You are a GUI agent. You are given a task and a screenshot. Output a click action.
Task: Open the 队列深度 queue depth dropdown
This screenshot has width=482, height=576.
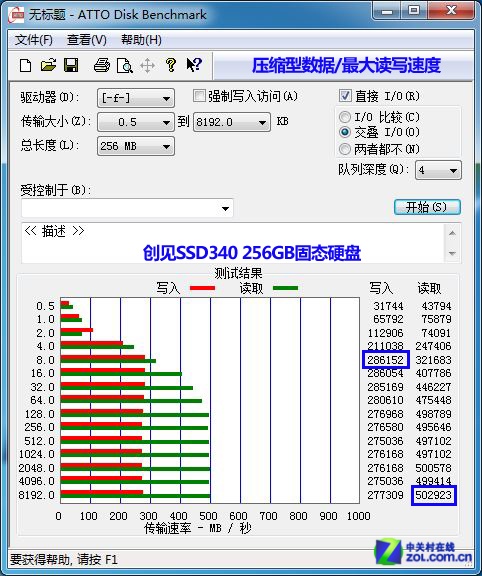(x=438, y=170)
